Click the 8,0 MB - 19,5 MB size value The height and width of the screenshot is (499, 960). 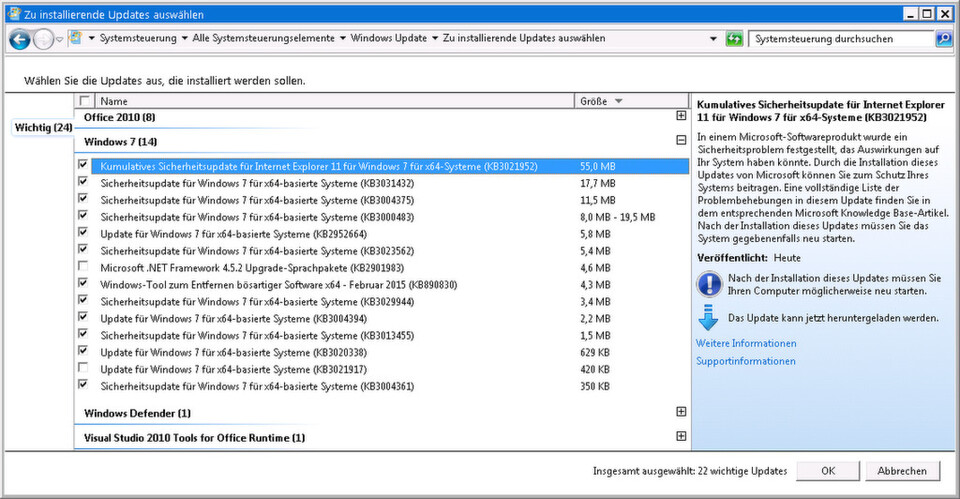tap(618, 217)
